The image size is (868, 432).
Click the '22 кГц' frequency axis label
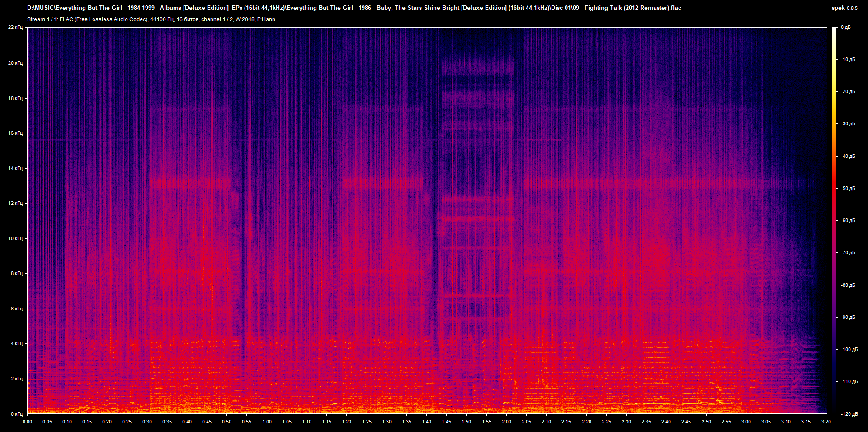[15, 27]
